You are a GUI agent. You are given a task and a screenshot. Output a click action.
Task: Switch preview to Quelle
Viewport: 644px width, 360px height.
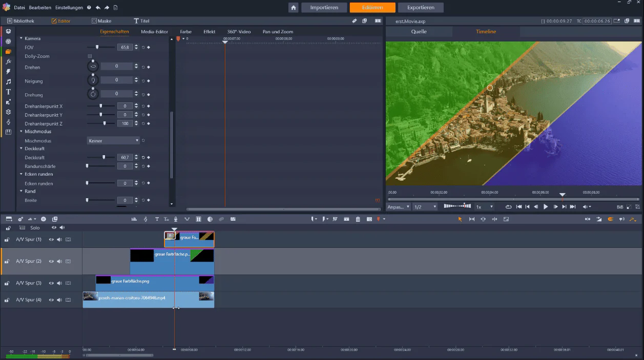(x=419, y=32)
